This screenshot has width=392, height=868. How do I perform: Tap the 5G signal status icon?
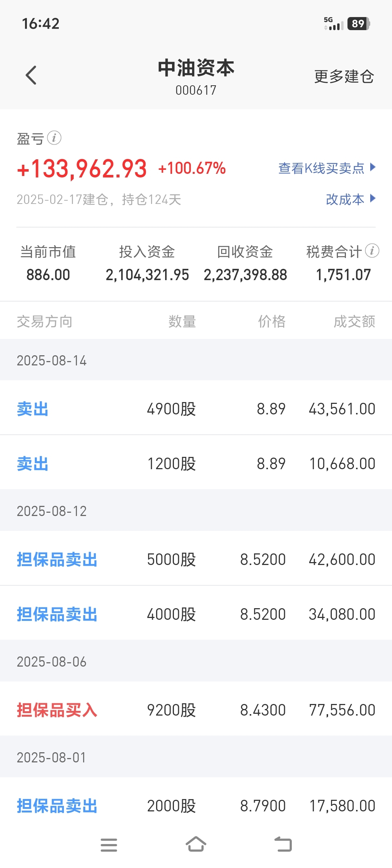[x=334, y=24]
